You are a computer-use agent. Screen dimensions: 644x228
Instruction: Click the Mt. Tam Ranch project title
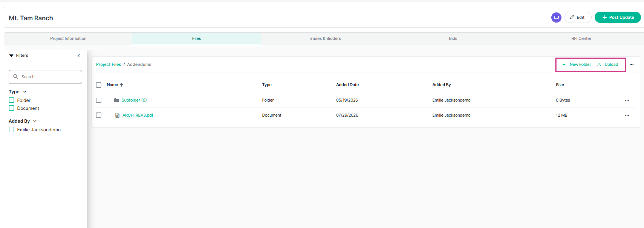(x=31, y=18)
